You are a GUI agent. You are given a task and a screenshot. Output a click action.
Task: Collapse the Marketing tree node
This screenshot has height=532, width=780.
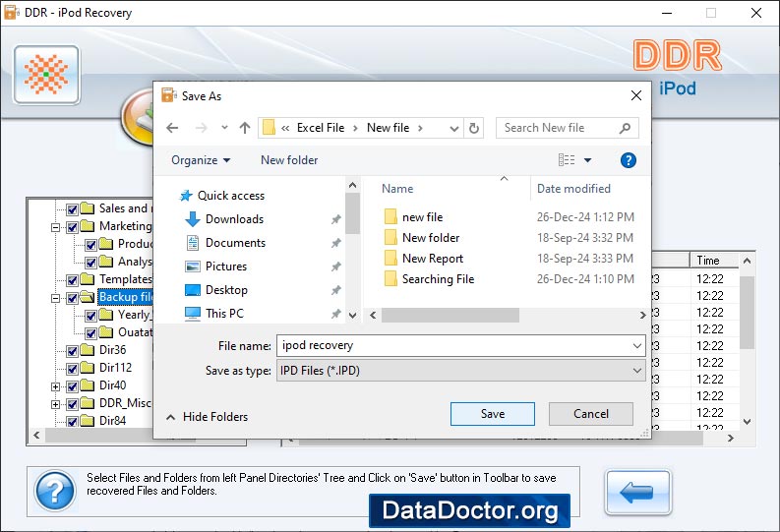pyautogui.click(x=56, y=227)
